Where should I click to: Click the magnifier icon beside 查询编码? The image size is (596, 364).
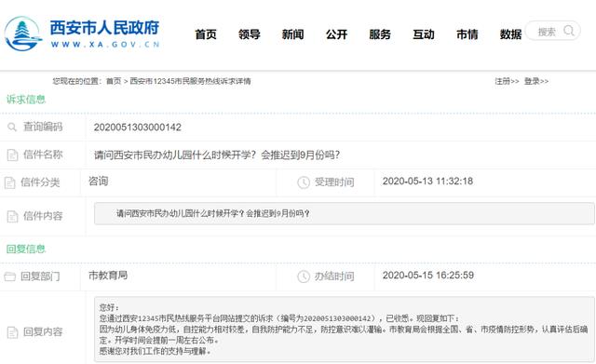(12, 127)
